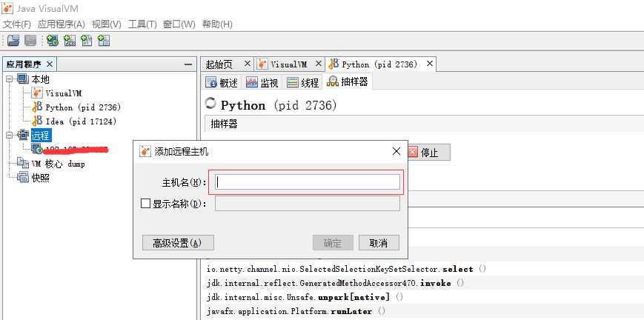Click the loading spinner beside the Python heading

[x=210, y=104]
